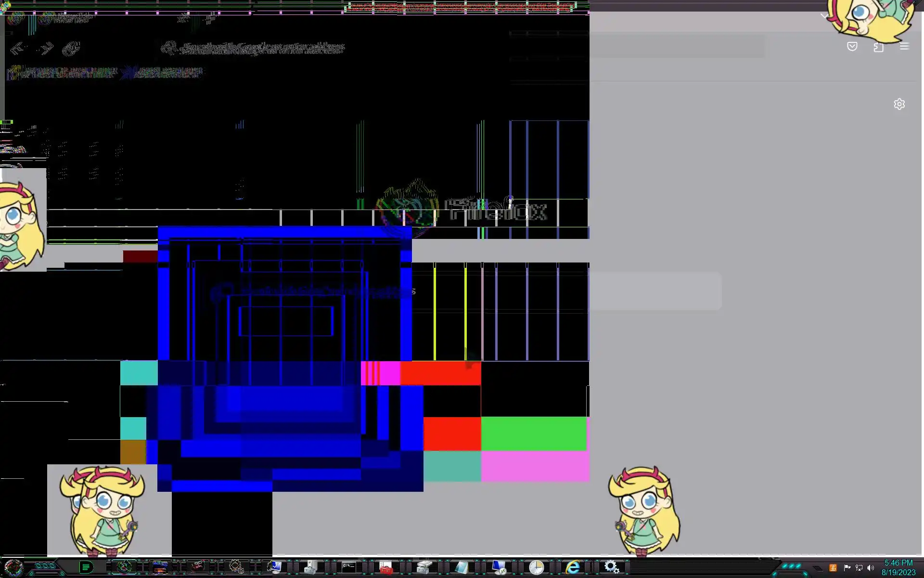
Task: Open the white gear settings taskbar icon
Action: [x=611, y=567]
